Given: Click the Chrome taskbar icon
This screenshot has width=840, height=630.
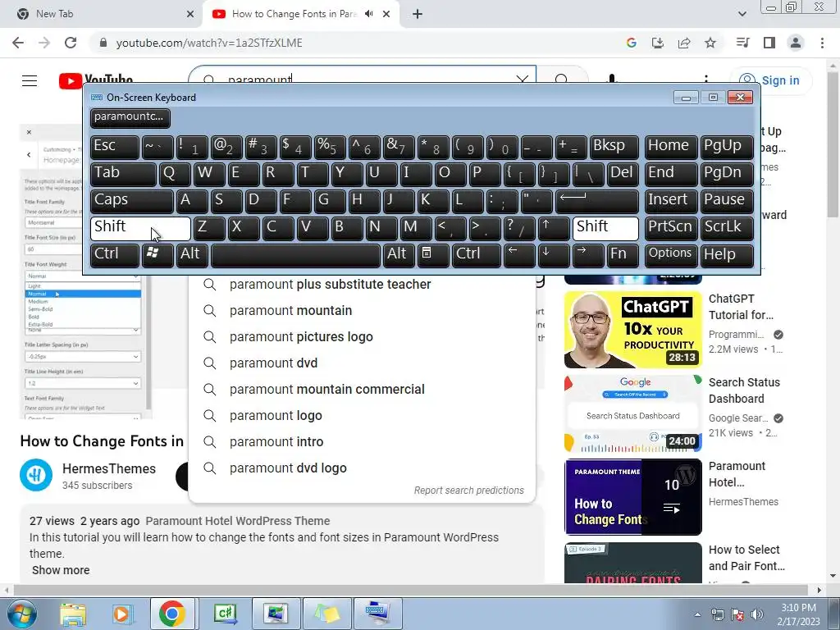Looking at the screenshot, I should pos(172,614).
